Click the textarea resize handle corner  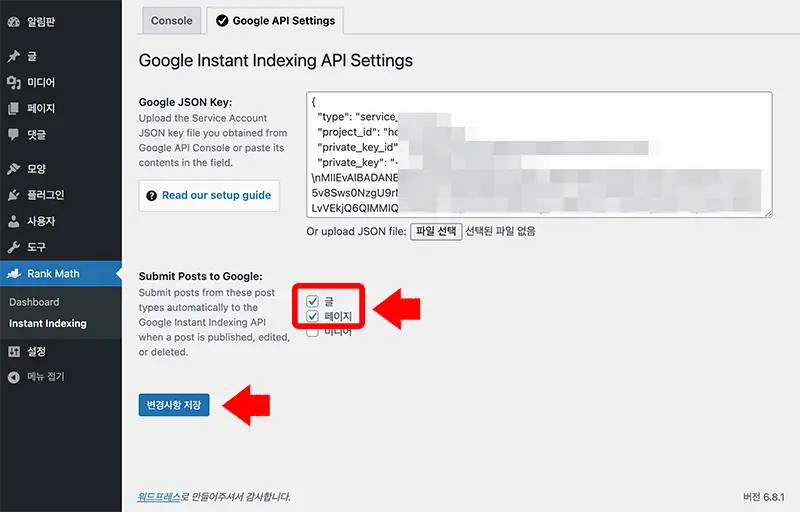coord(768,213)
